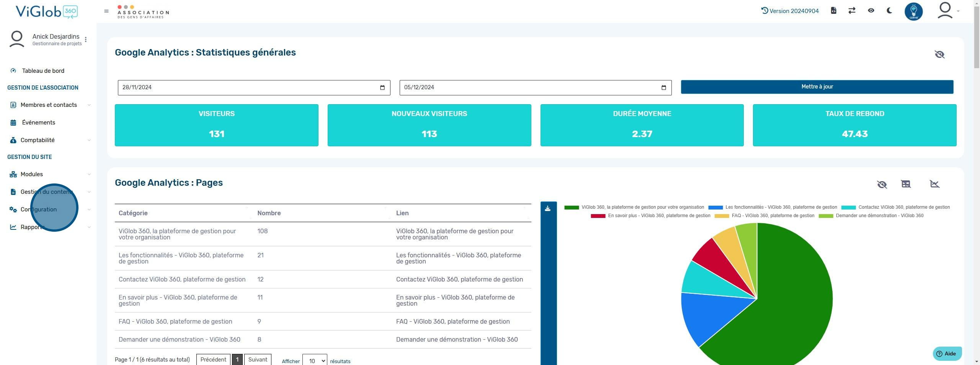The width and height of the screenshot is (980, 365).
Task: Open the Aide help button
Action: coord(947,354)
